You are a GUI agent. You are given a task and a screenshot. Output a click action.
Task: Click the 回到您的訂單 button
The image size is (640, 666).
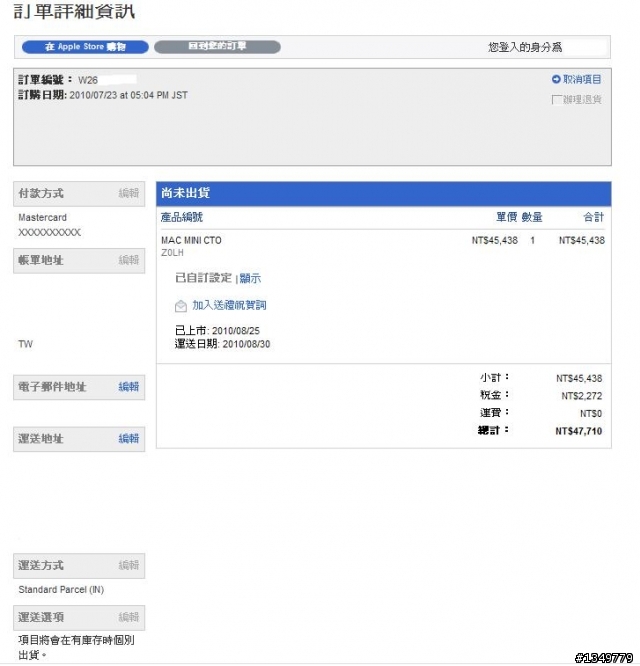click(x=217, y=47)
